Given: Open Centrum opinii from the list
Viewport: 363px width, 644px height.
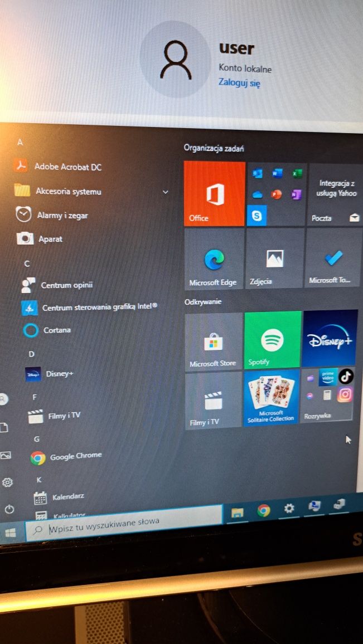Looking at the screenshot, I should [57, 285].
